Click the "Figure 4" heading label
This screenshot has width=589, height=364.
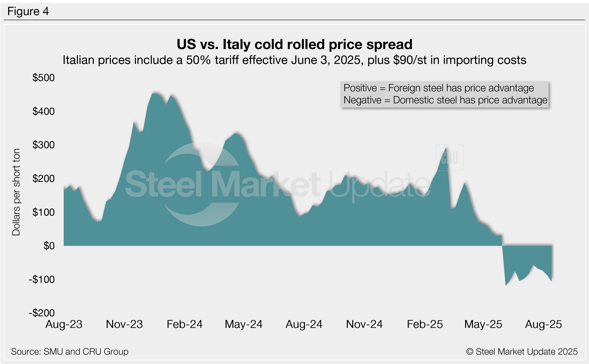[28, 11]
